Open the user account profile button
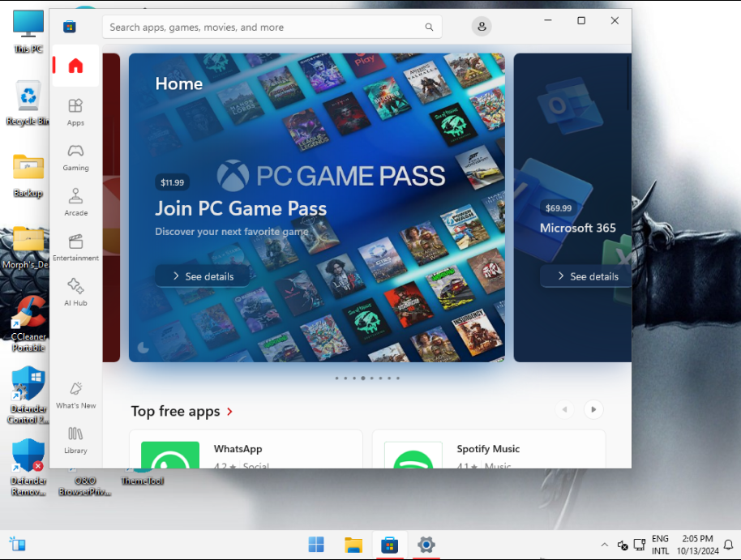 tap(482, 27)
